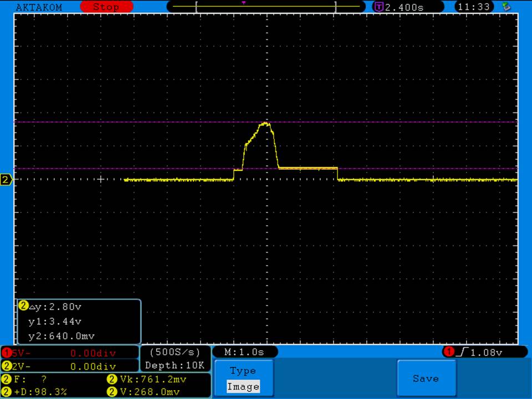Click the Depth:10K memory depth readout

tap(175, 366)
